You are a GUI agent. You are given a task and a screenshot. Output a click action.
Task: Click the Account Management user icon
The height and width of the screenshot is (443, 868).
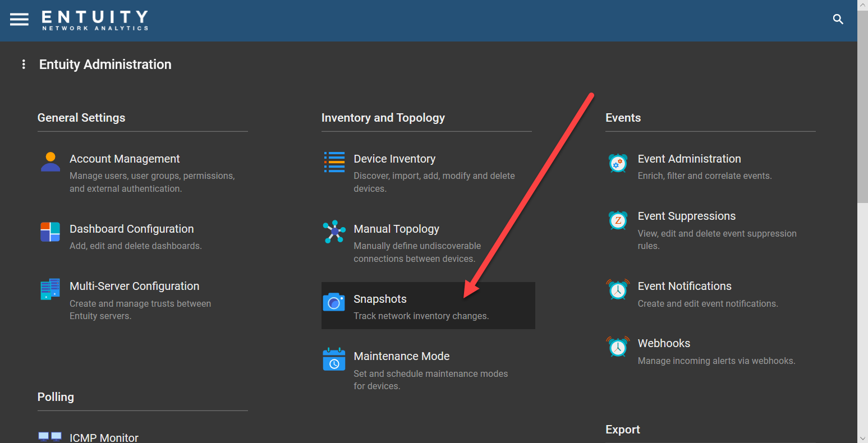coord(50,161)
